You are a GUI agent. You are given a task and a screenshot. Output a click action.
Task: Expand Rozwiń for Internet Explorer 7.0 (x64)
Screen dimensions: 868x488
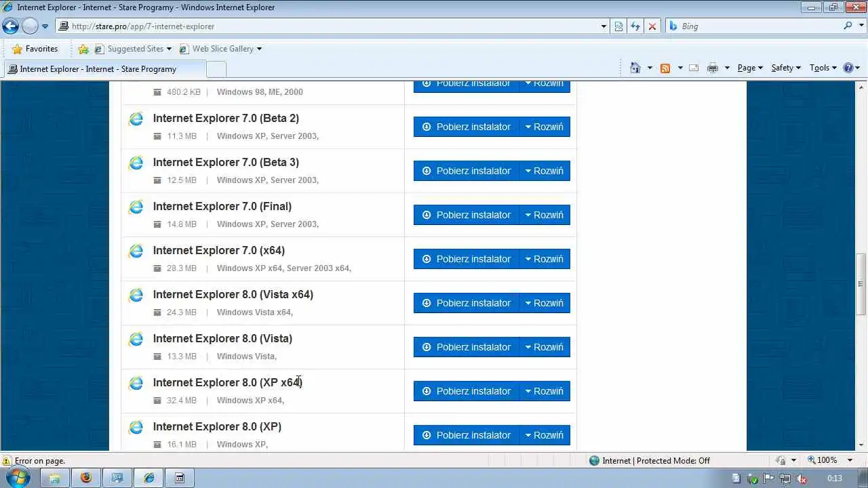coord(545,259)
